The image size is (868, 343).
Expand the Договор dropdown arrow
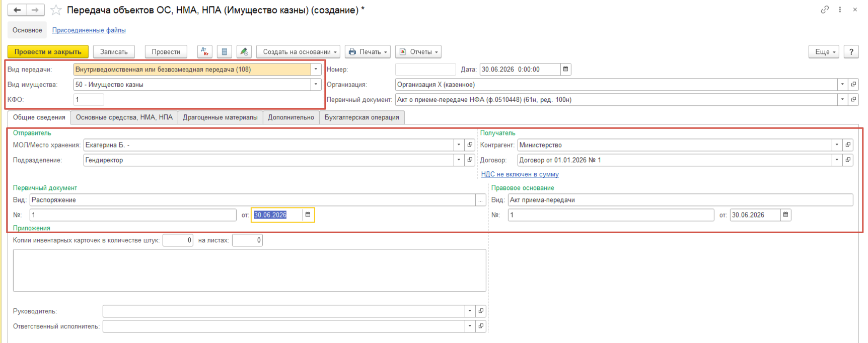point(837,160)
